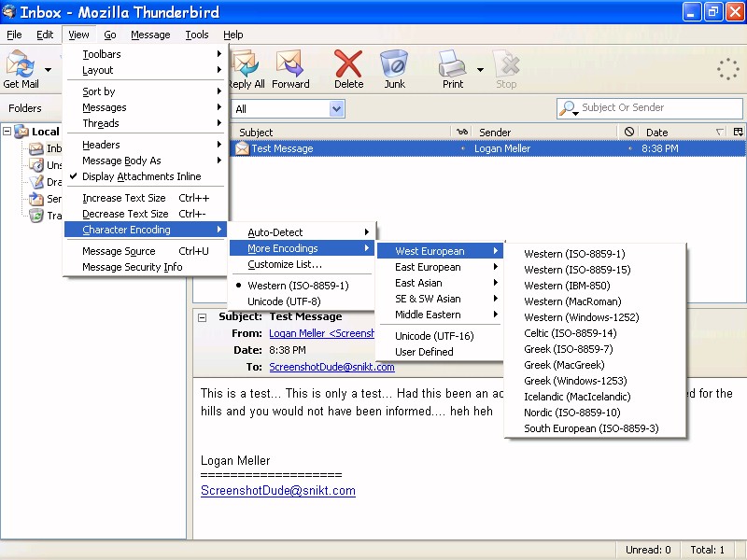Open the Sort by submenu

pos(147,91)
